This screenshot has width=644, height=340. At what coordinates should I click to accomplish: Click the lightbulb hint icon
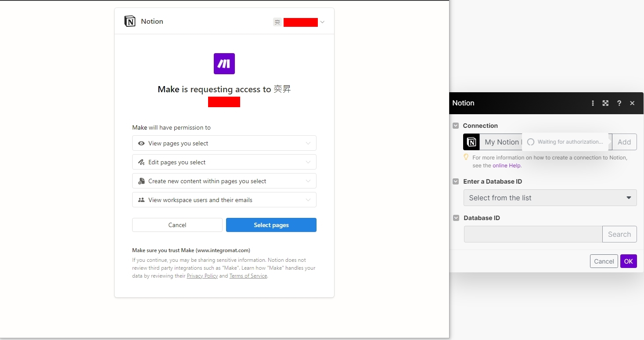tap(466, 157)
